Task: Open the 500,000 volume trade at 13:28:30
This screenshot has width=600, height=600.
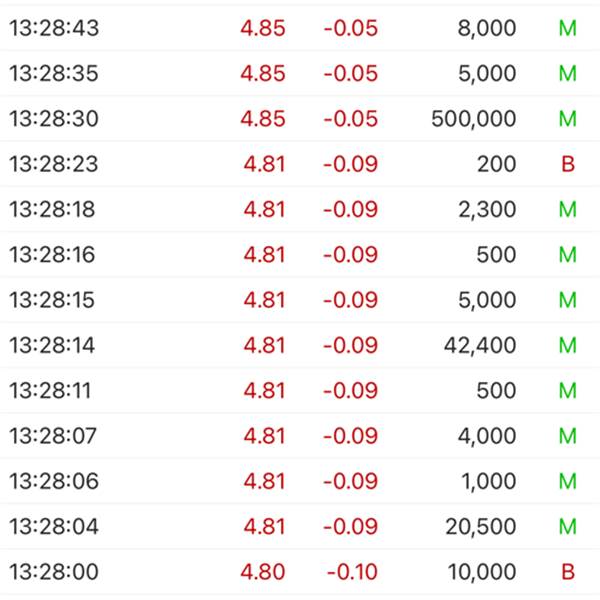Action: 300,119
